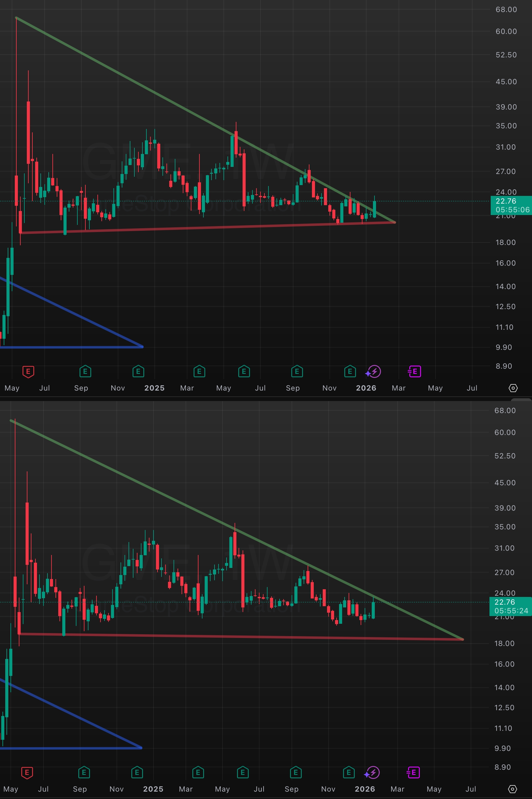Click upper chart's September 2024 earnings icon
This screenshot has width=532, height=799.
pos(85,371)
